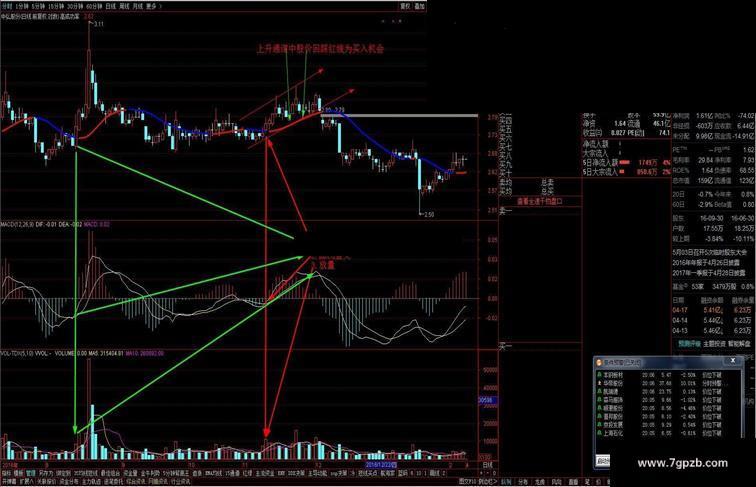
Task: Open the 价 tab at bottom right
Action: click(598, 482)
